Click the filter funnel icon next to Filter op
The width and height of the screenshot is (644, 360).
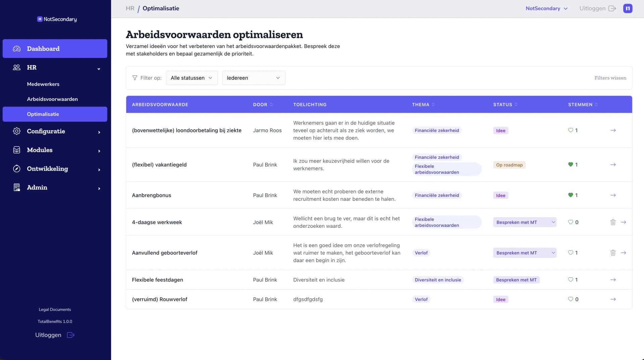[135, 78]
